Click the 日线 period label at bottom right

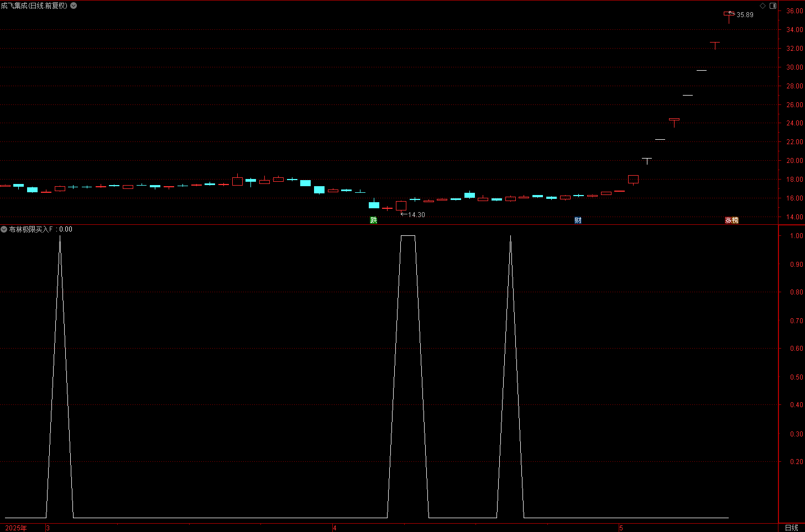click(792, 528)
